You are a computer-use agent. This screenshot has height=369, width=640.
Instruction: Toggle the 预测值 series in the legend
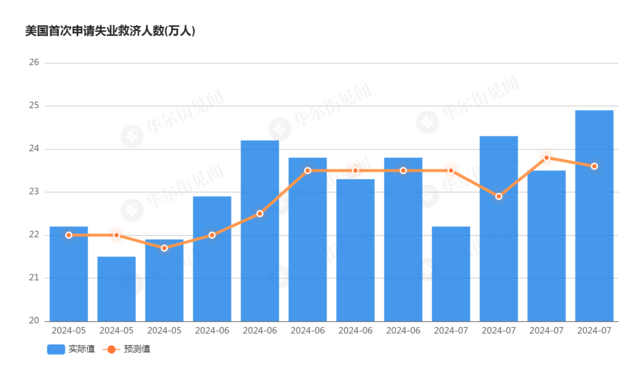pos(126,349)
